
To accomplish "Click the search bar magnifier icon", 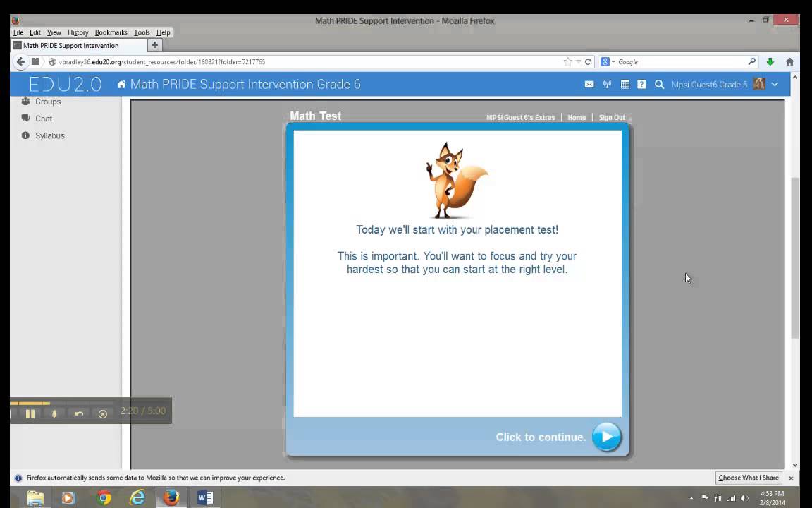I will pos(752,61).
